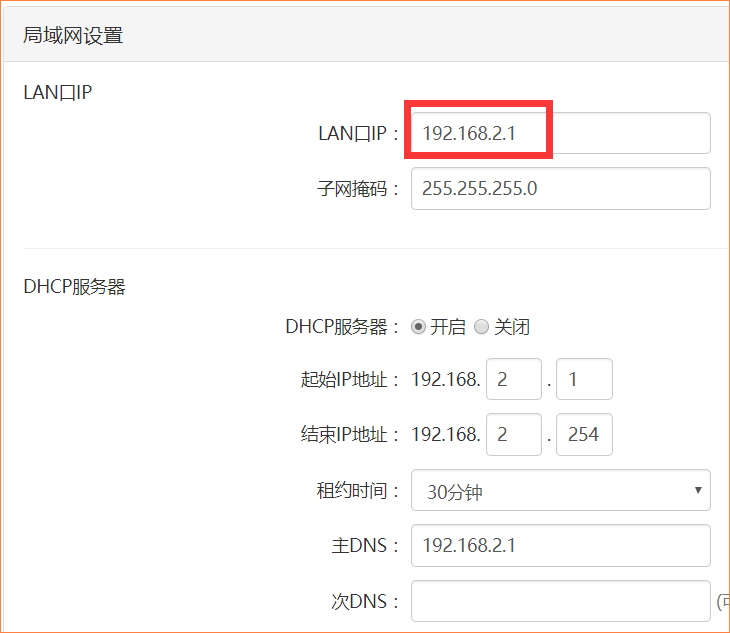Viewport: 730px width, 633px height.
Task: Open the 租约时间 30分钟 dropdown
Action: [561, 490]
